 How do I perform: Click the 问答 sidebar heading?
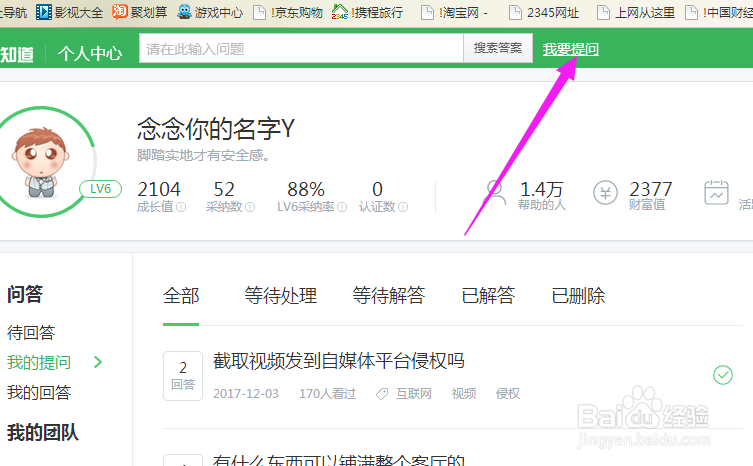[x=25, y=294]
